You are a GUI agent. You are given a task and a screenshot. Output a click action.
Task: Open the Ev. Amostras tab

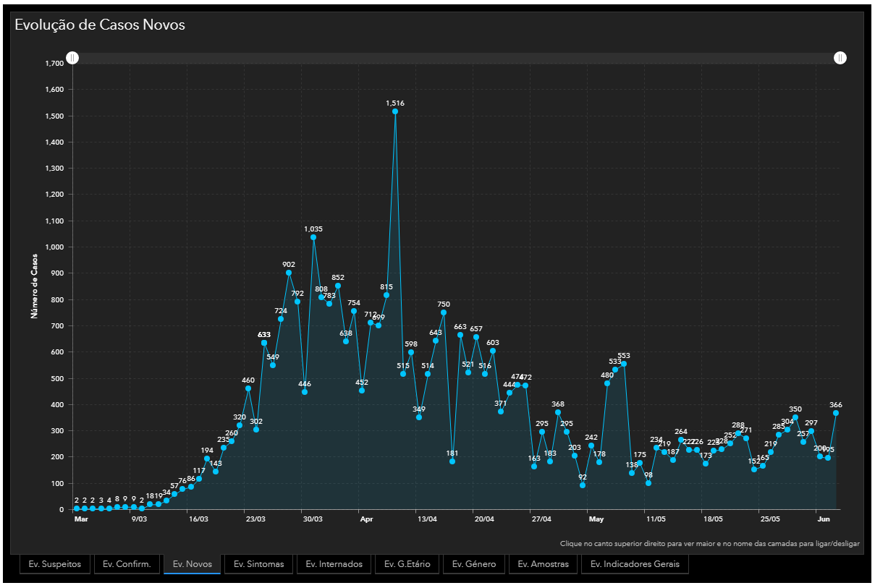(543, 564)
